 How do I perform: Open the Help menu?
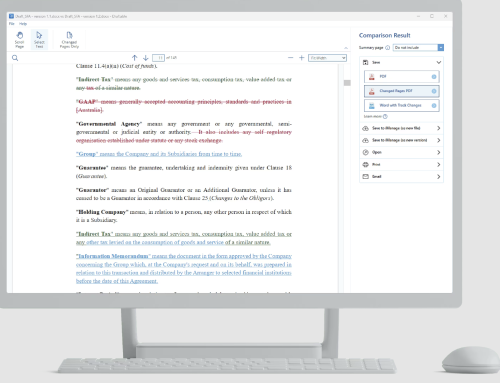23,24
